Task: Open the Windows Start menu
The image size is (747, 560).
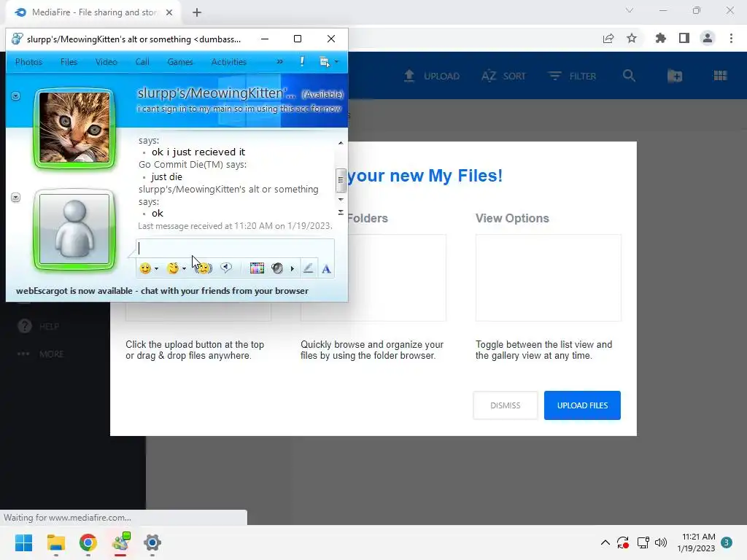Action: (x=23, y=542)
